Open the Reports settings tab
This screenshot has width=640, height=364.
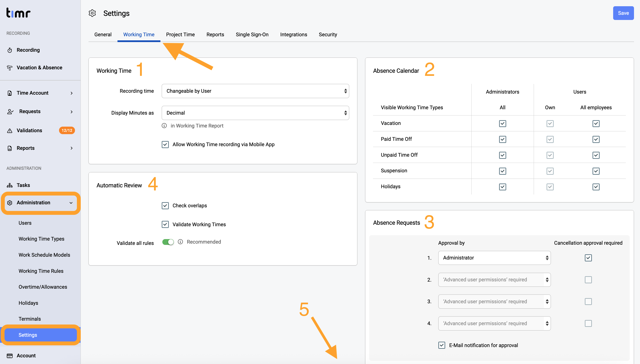pyautogui.click(x=215, y=35)
